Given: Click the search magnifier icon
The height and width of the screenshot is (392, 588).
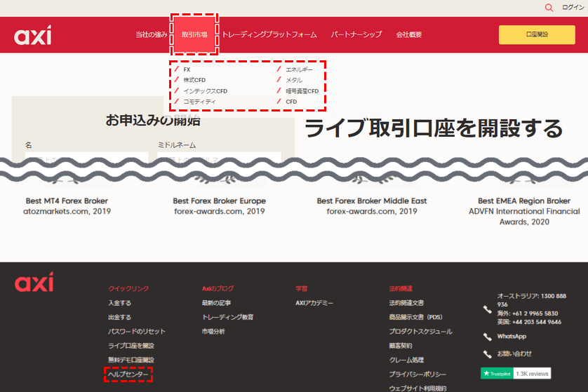Looking at the screenshot, I should point(549,8).
